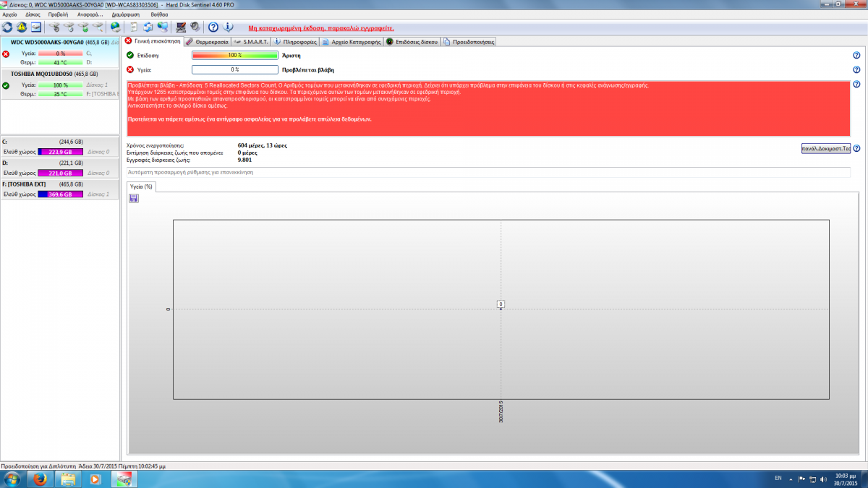Switch to the S.M.A.R.T. tab
The height and width of the screenshot is (488, 868).
pos(252,42)
